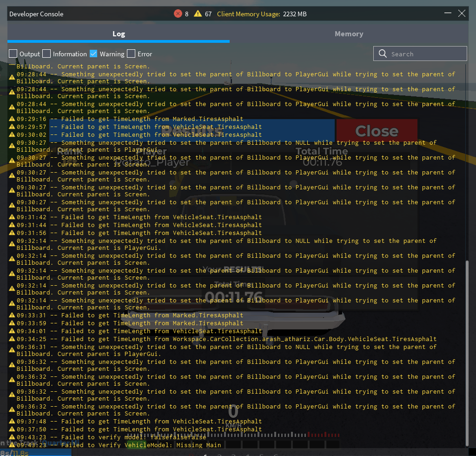
Task: Switch to the Memory tab
Action: point(349,34)
